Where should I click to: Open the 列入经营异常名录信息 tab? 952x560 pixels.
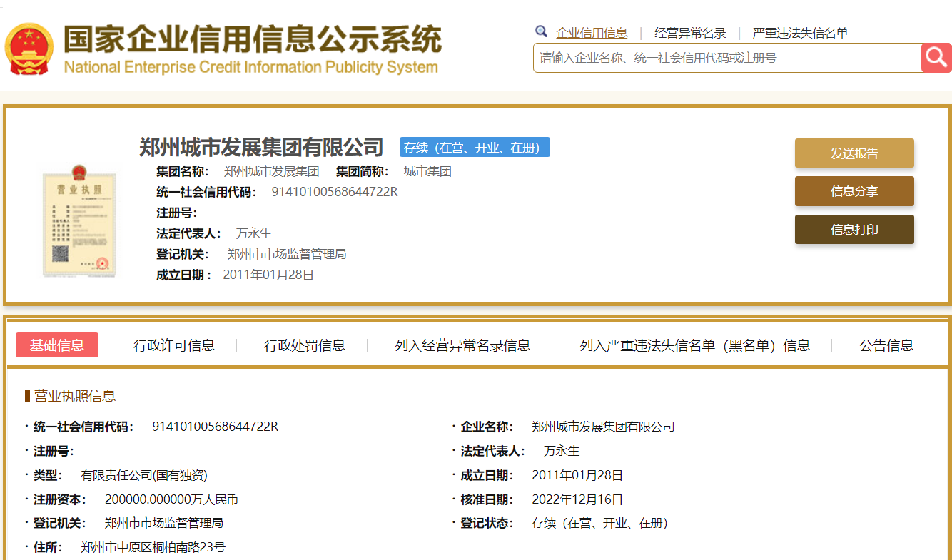(462, 345)
